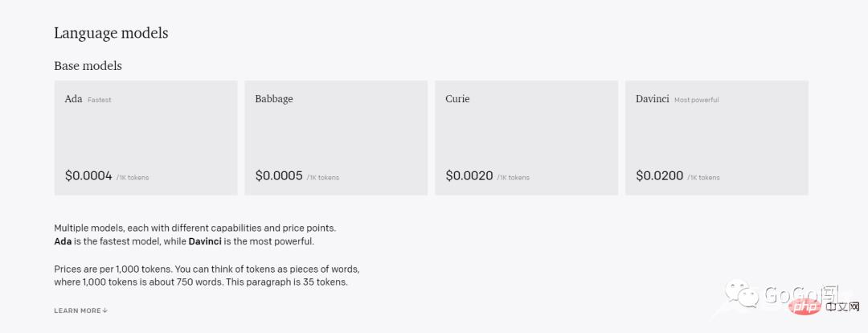Image resolution: width=868 pixels, height=333 pixels.
Task: Click the $0.0004 Ada price
Action: (x=88, y=175)
